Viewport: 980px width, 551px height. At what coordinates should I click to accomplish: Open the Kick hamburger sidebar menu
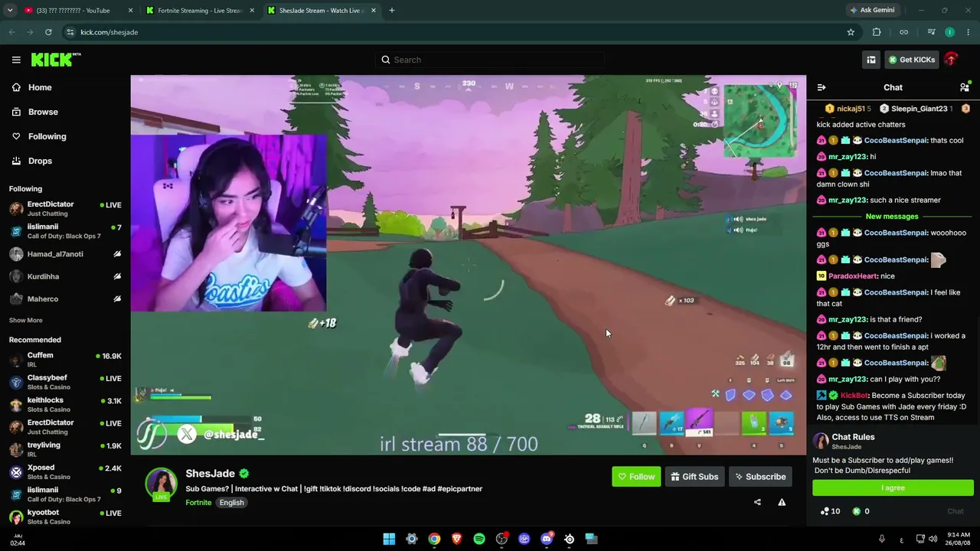click(x=16, y=60)
